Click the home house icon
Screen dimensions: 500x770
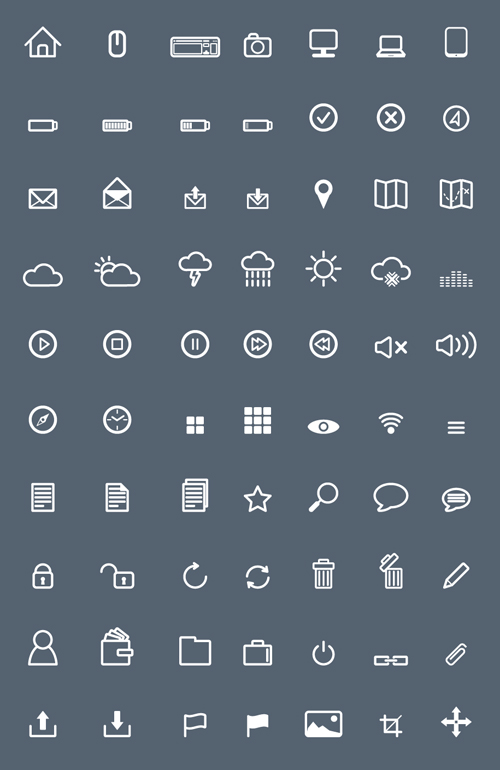43,42
